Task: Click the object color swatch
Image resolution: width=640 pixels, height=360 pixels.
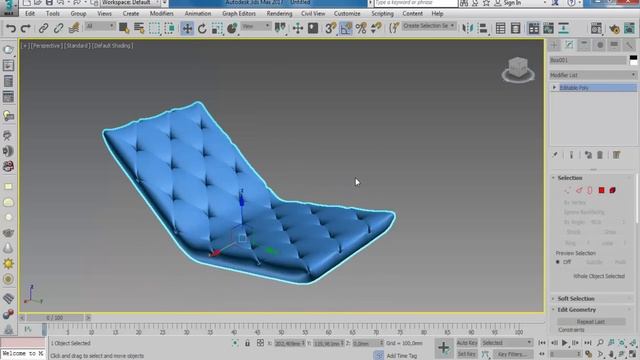Action: point(633,60)
